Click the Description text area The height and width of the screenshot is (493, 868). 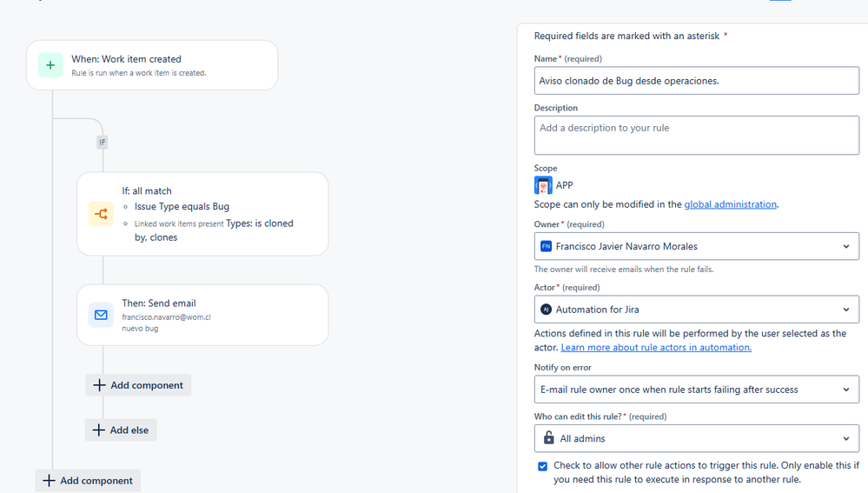[x=696, y=135]
